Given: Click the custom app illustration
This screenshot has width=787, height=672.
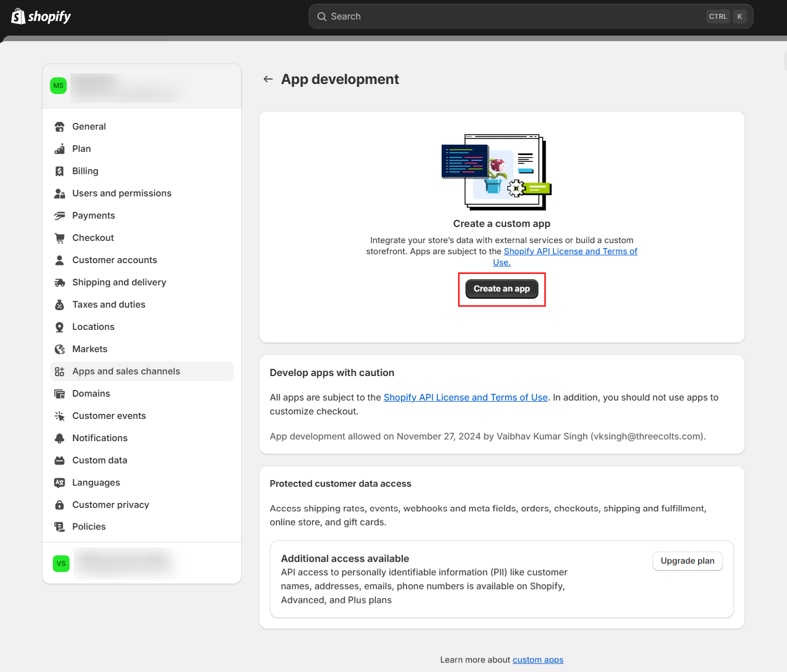Looking at the screenshot, I should (497, 172).
